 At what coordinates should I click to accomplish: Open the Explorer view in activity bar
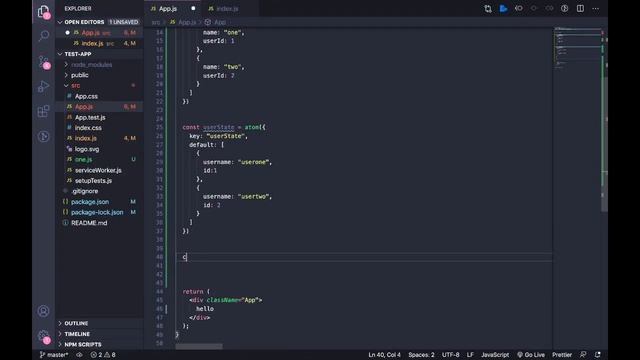point(43,12)
